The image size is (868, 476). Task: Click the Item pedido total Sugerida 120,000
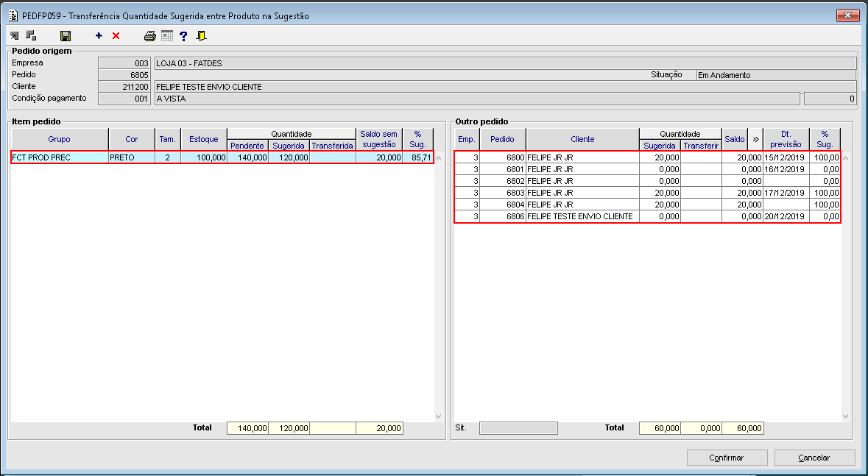pyautogui.click(x=289, y=428)
